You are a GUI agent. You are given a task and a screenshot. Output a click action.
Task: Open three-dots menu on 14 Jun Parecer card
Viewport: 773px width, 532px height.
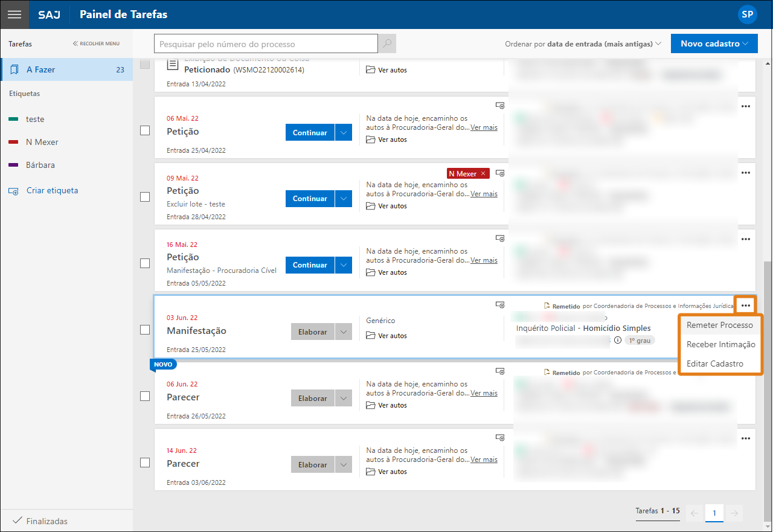point(746,438)
